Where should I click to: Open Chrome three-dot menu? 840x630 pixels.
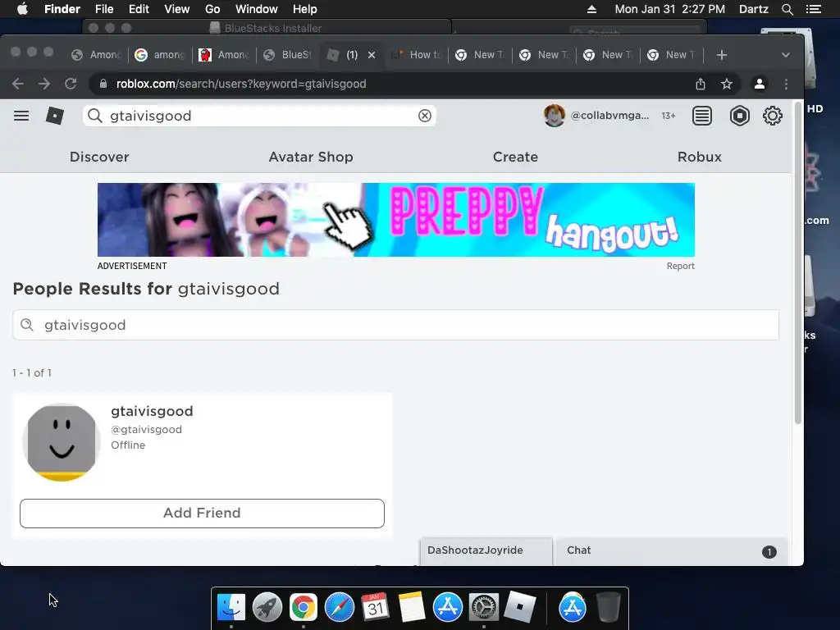click(x=786, y=84)
